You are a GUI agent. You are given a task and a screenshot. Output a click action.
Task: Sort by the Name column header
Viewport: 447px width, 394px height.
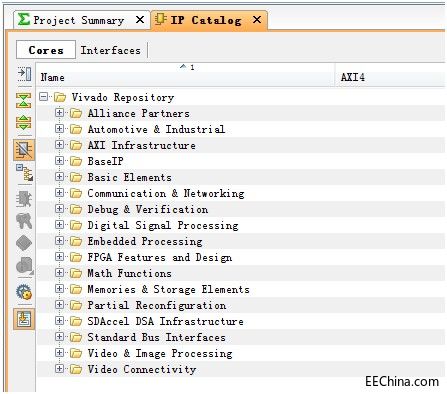[x=186, y=75]
